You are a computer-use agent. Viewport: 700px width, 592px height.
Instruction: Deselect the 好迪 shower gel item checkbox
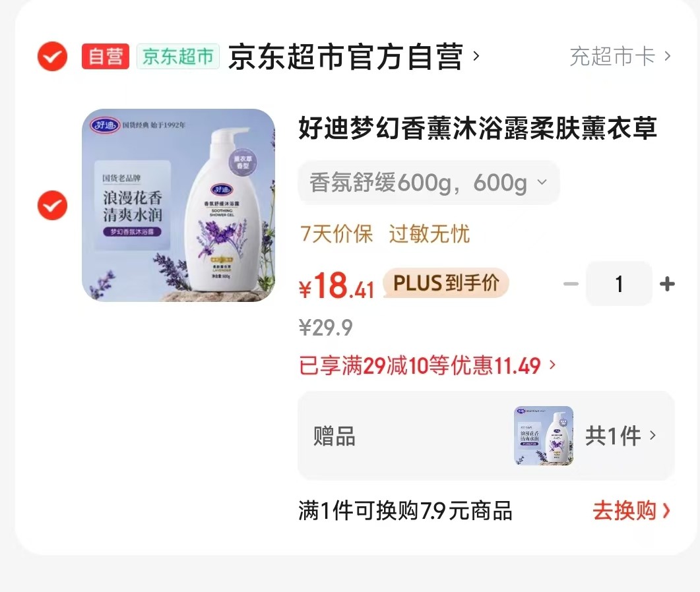point(52,205)
